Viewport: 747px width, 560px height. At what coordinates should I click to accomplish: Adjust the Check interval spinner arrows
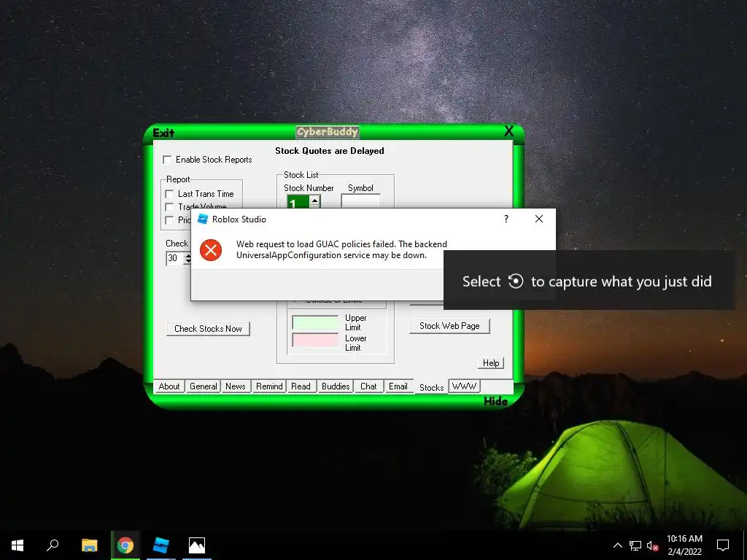coord(187,258)
